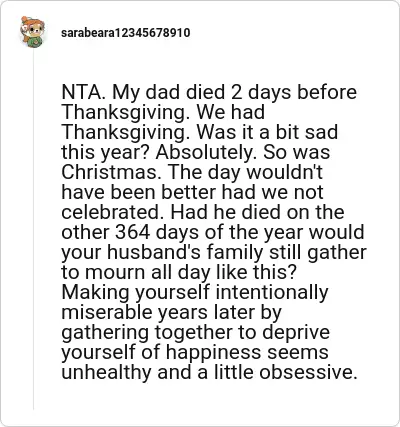Click the line "gathering together to deprive"
400x427 pixels.
pos(196,332)
